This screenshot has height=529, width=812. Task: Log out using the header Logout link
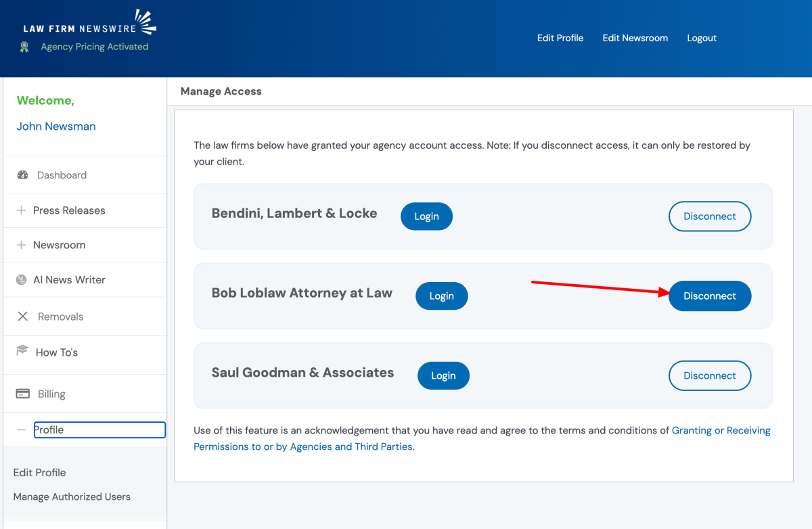tap(701, 38)
